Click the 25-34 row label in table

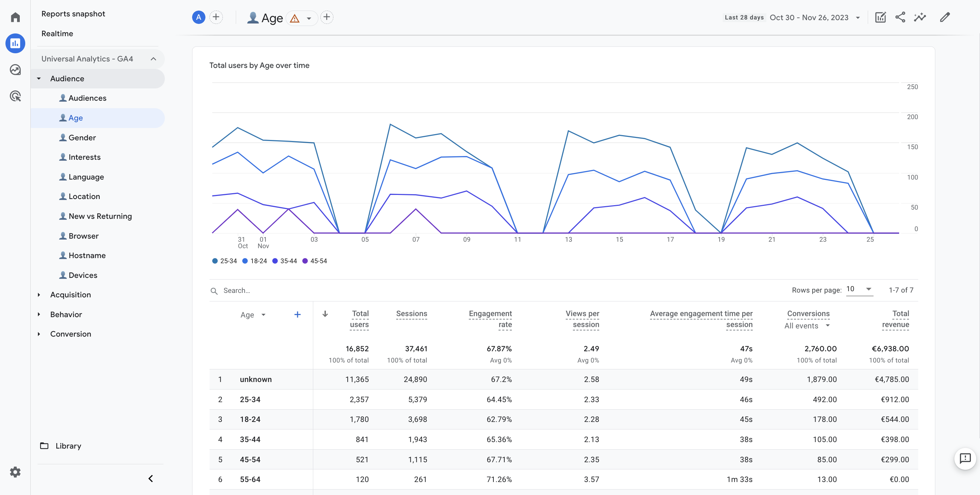coord(250,399)
